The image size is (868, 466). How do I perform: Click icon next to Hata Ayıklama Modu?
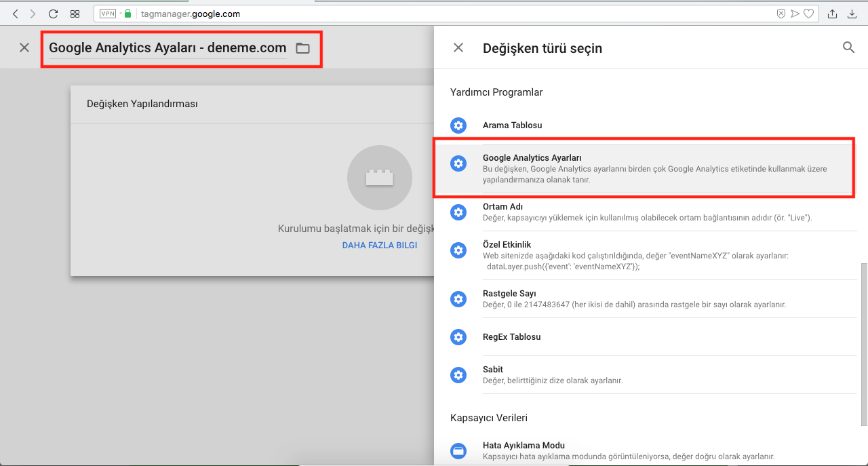click(x=458, y=451)
